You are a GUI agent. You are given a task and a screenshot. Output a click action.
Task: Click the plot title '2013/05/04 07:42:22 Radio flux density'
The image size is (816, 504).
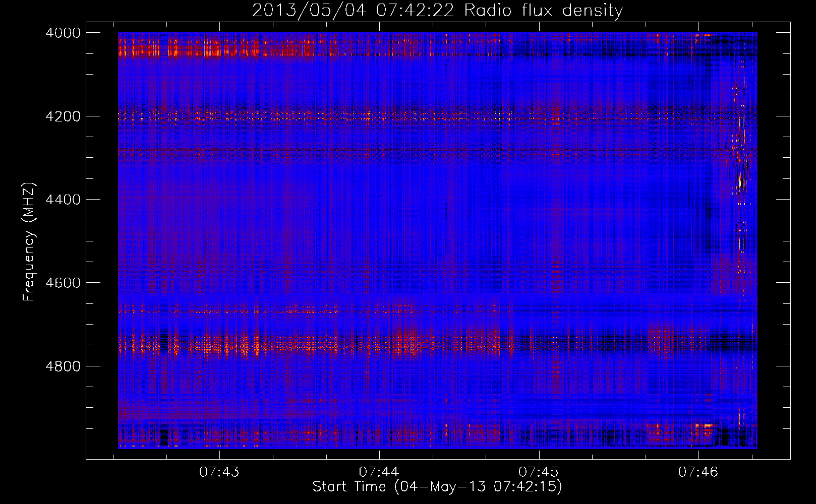tap(437, 11)
